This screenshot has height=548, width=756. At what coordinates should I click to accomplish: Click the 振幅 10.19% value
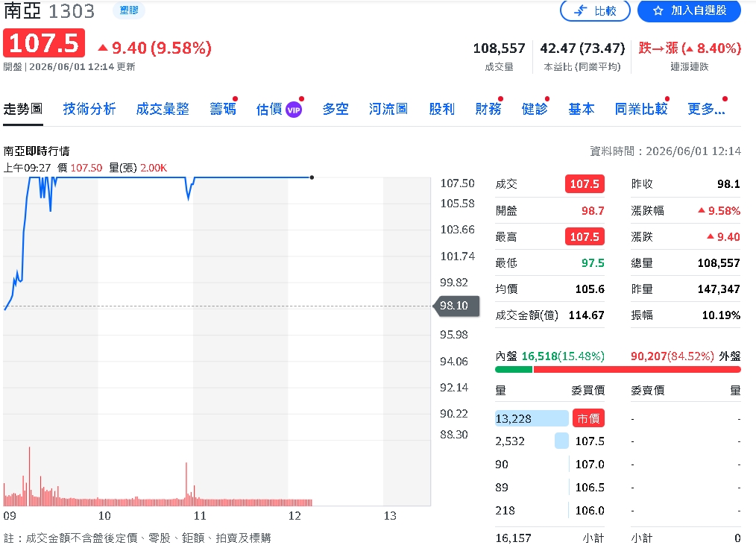tap(721, 315)
